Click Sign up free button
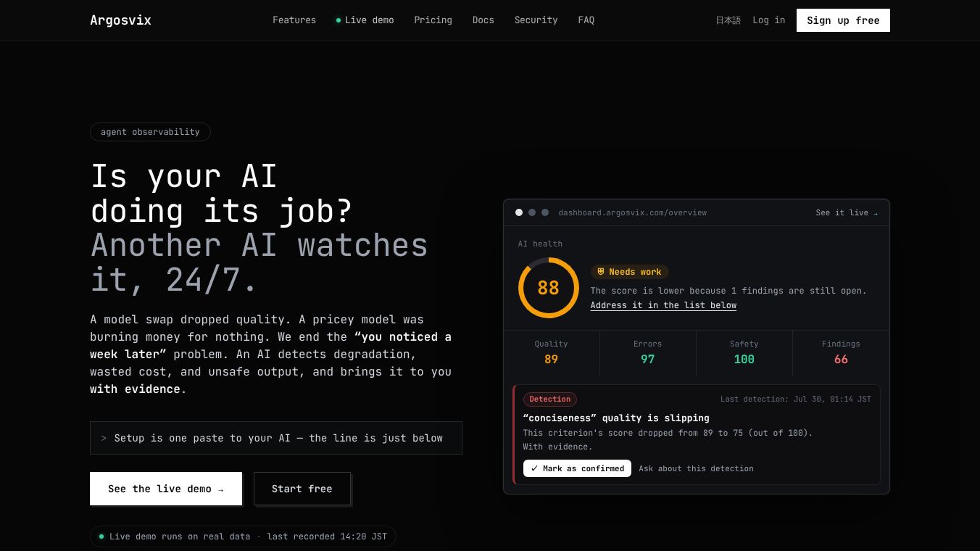 [x=843, y=20]
